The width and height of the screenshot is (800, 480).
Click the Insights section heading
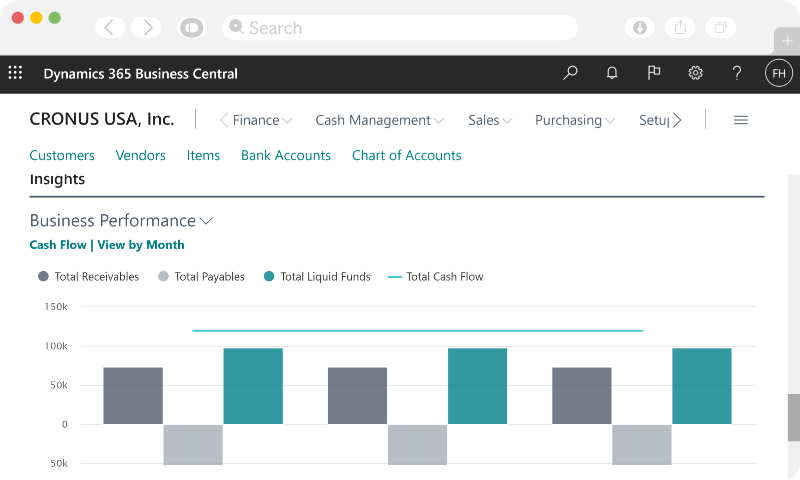pyautogui.click(x=57, y=179)
